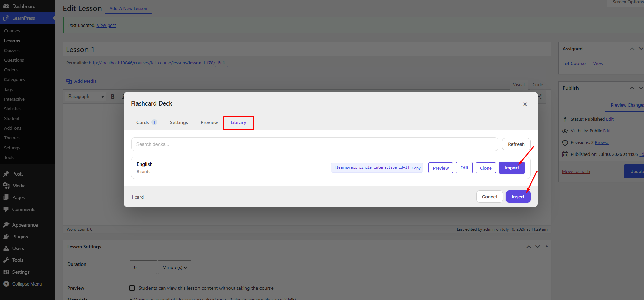
Task: Click the LearnPress logo icon
Action: click(6, 18)
